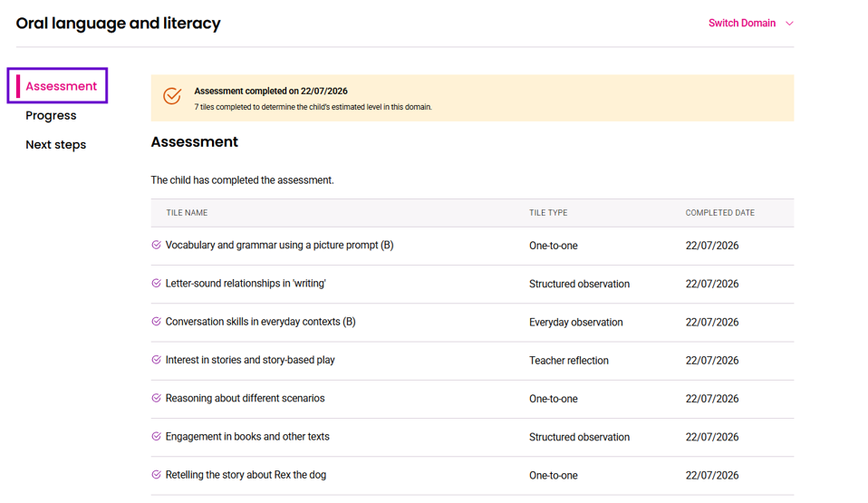Open 'Retelling the story about Rex the dog'
868x503 pixels.
[x=246, y=474]
